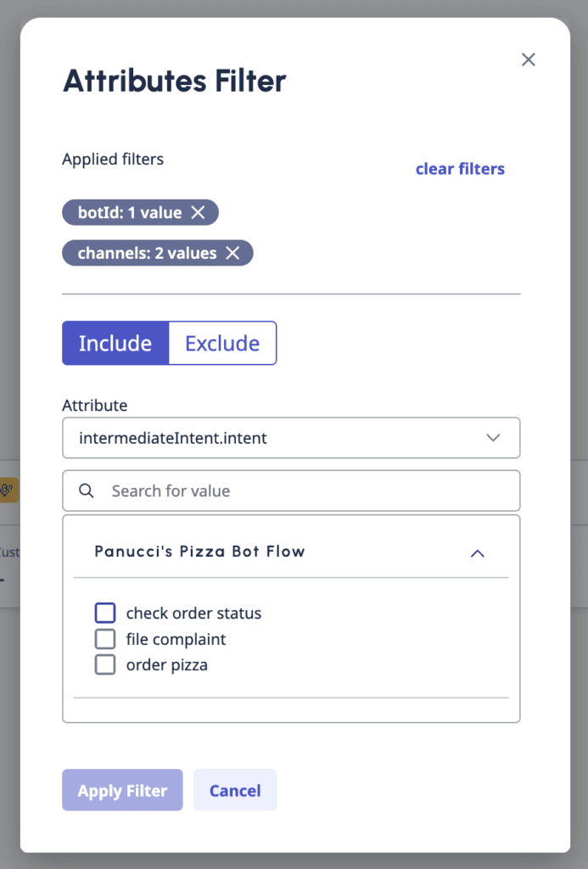The width and height of the screenshot is (588, 869).
Task: Click the search magnifier icon
Action: tap(87, 491)
